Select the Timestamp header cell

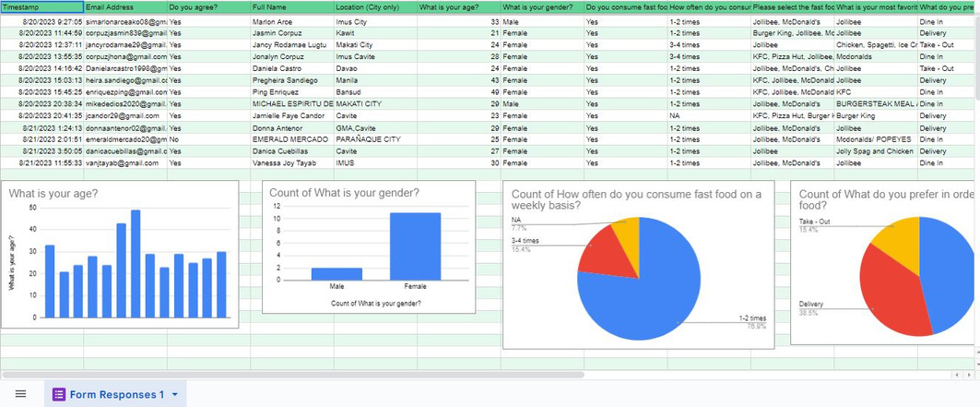tap(41, 6)
